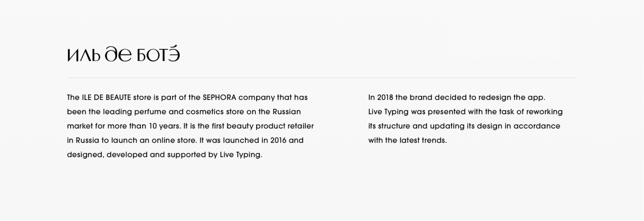Click the word "accordance" in the right paragraph

point(537,126)
